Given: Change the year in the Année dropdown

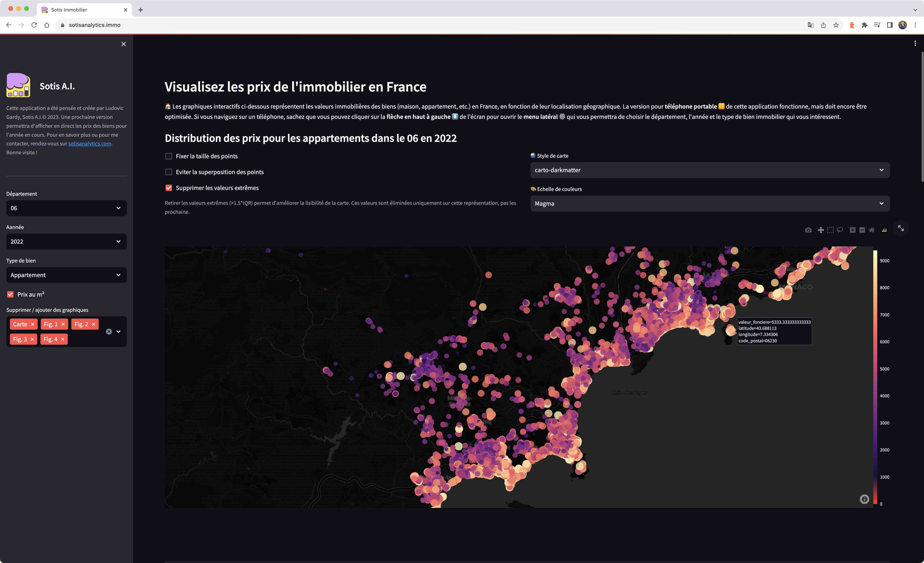Looking at the screenshot, I should click(x=66, y=241).
